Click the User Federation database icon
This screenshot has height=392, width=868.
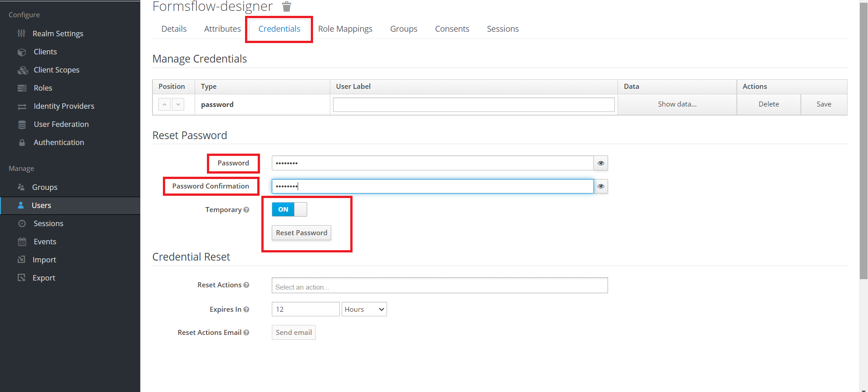click(22, 124)
